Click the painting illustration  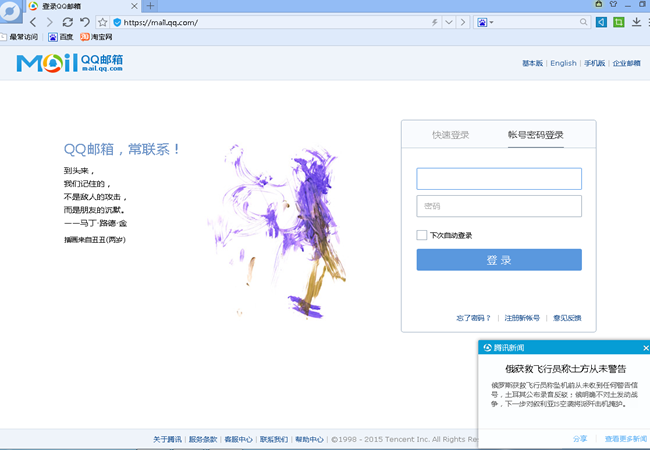coord(278,232)
